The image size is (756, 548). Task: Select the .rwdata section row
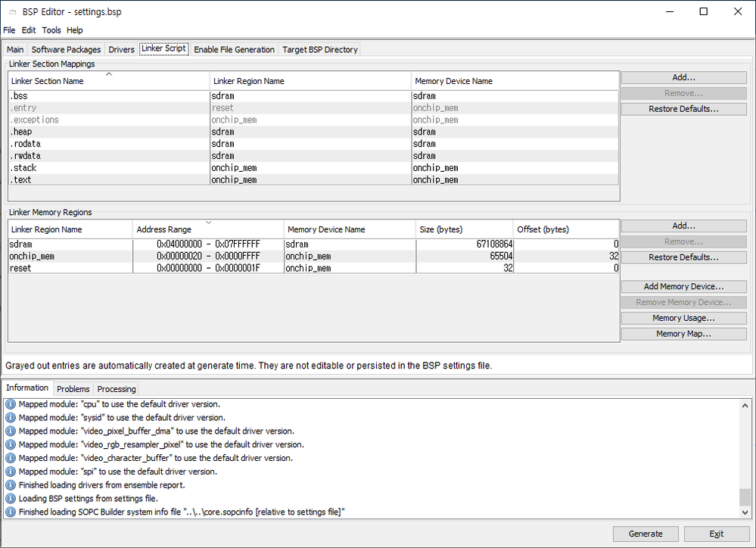313,156
